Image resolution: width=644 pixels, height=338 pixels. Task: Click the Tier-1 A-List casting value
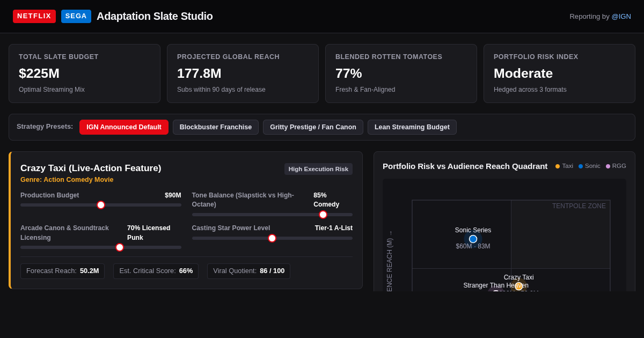tap(334, 228)
